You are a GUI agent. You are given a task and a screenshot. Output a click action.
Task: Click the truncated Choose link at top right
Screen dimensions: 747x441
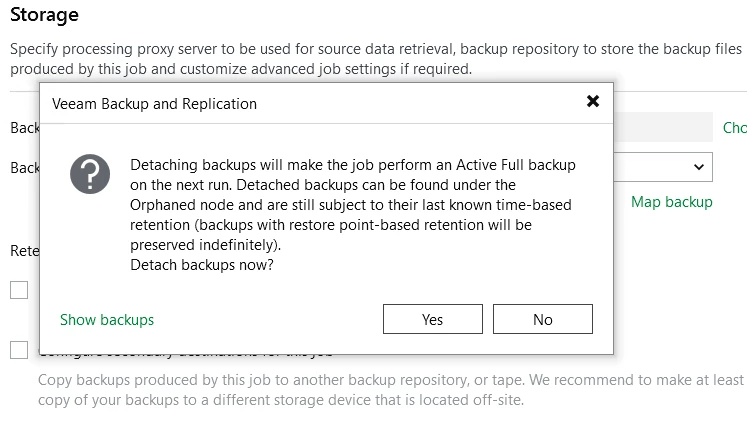click(734, 128)
